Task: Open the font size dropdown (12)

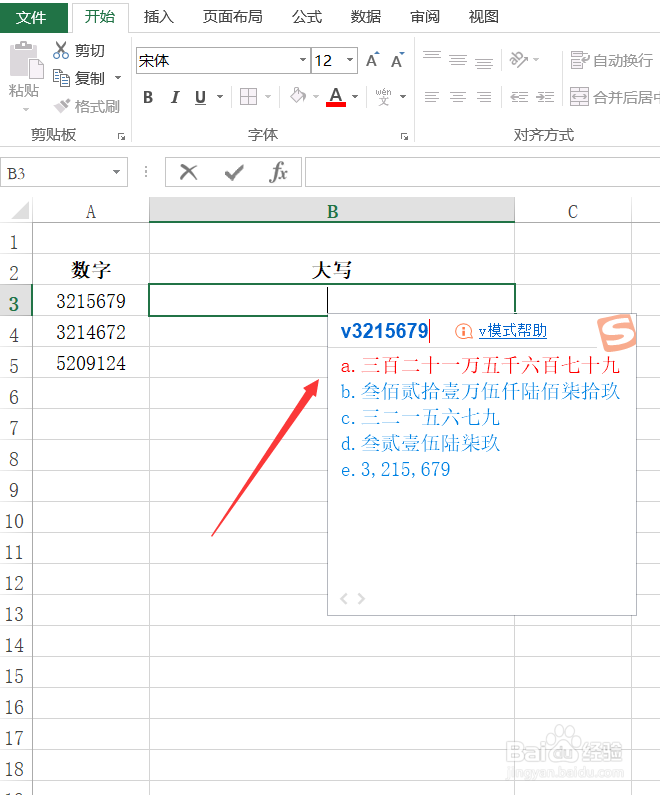Action: [350, 60]
